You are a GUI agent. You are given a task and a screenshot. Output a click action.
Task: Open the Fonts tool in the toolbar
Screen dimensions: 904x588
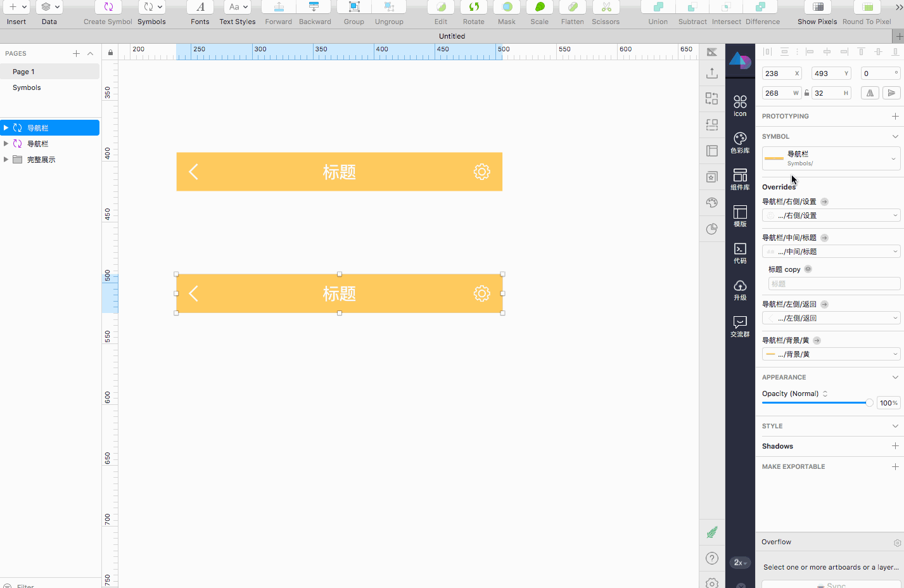pyautogui.click(x=200, y=7)
